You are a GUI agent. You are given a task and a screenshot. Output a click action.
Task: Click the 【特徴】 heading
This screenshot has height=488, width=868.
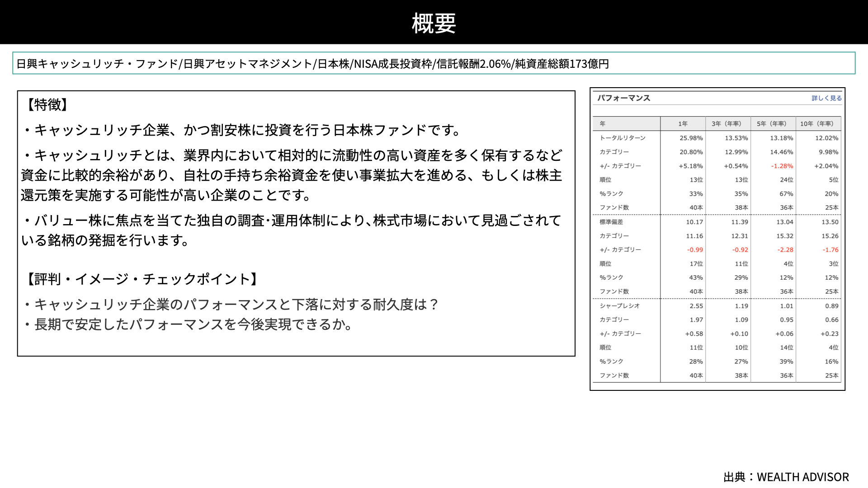(47, 105)
